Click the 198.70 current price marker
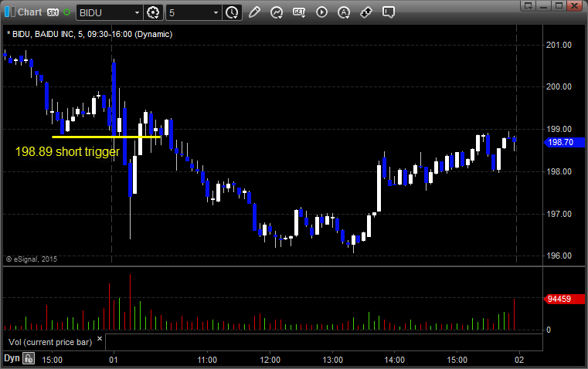Viewport: 588px width, 369px height. pyautogui.click(x=564, y=142)
